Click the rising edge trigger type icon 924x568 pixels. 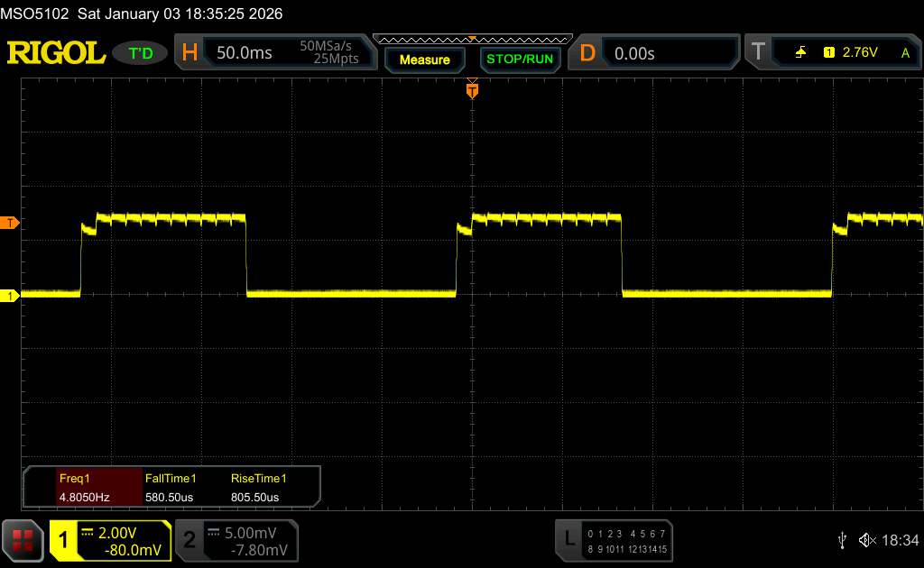pos(800,53)
